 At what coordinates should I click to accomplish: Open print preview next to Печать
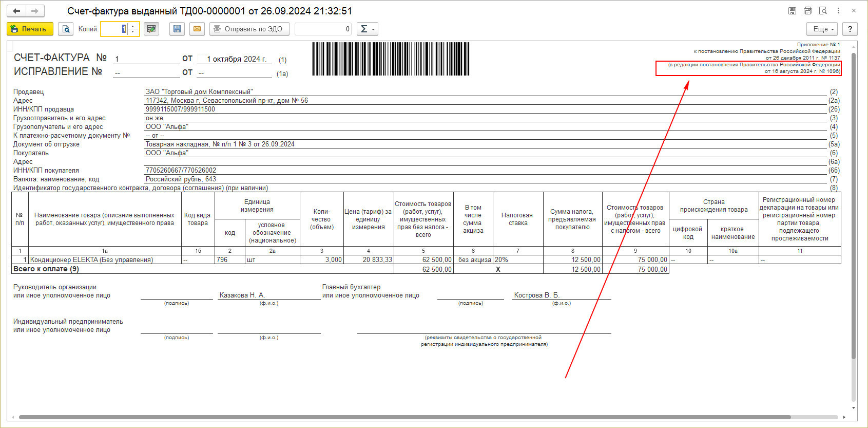coord(66,29)
